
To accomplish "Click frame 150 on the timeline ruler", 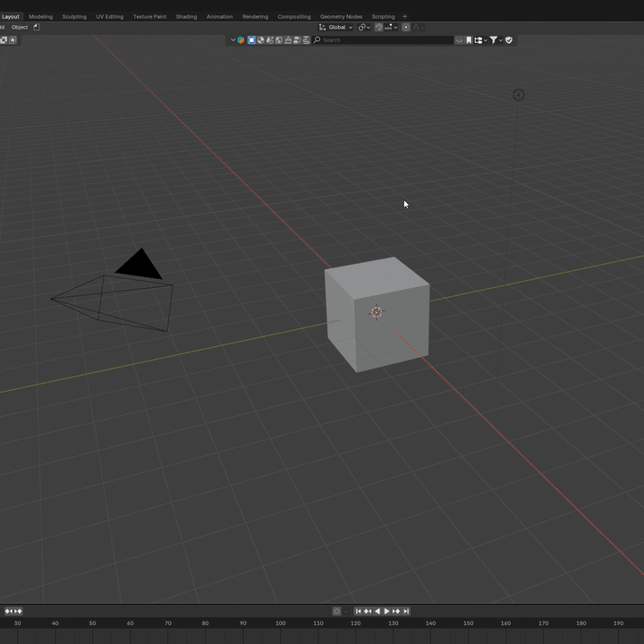I will tap(468, 623).
